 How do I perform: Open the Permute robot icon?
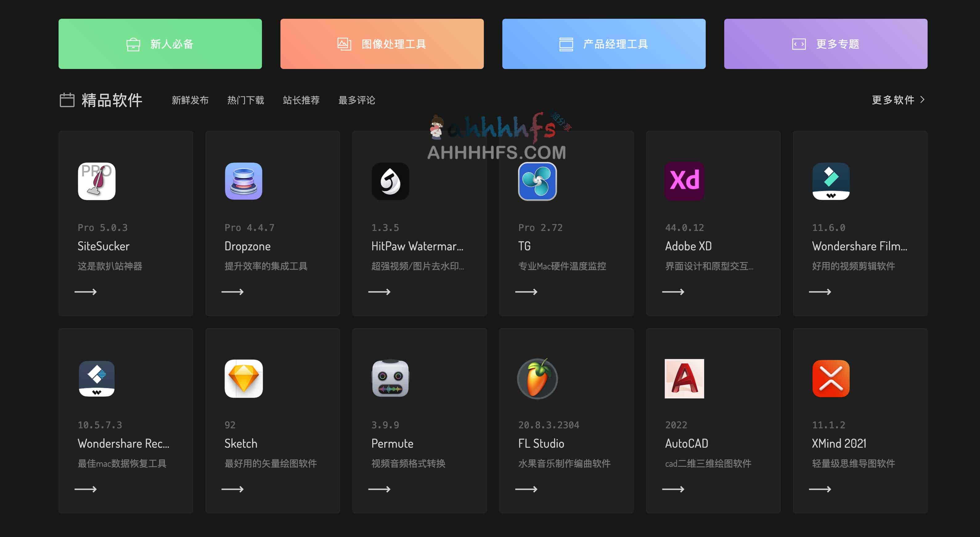[390, 378]
